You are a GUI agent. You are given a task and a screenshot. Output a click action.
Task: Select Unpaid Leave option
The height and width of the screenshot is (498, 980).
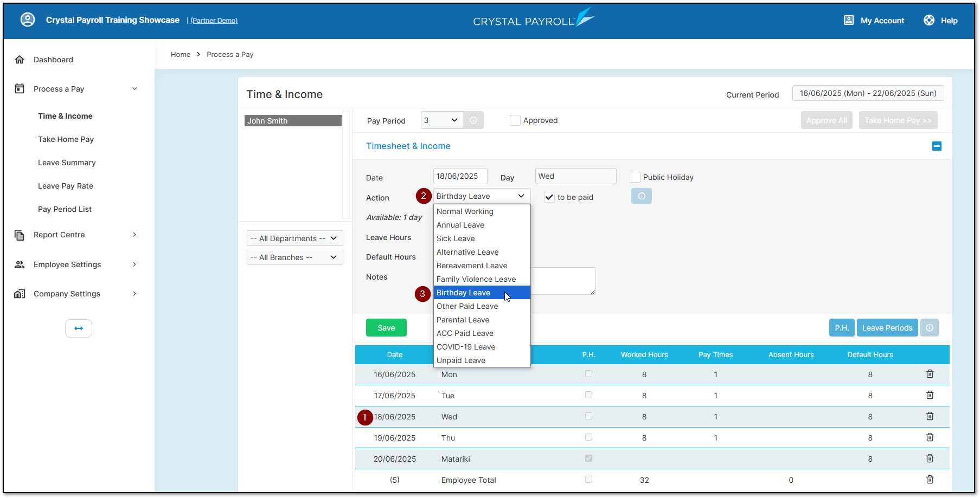click(x=482, y=360)
